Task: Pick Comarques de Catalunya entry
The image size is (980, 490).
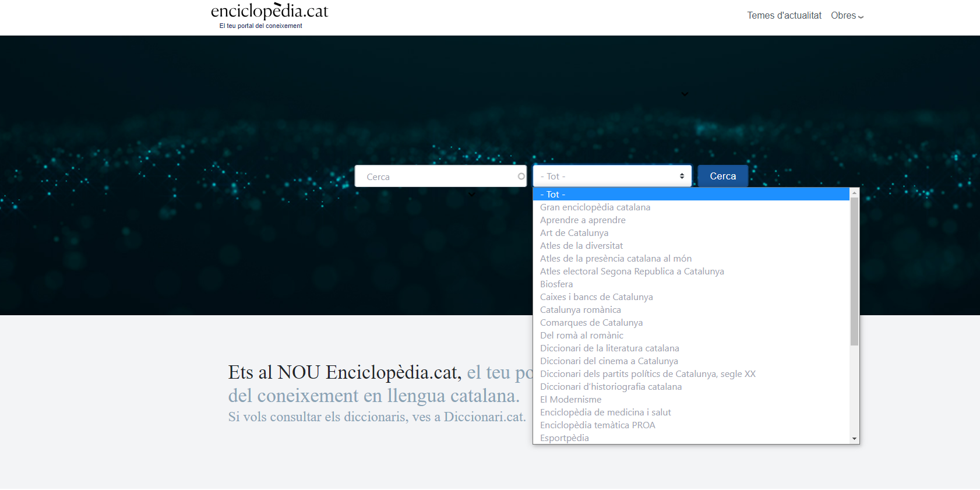Action: [591, 323]
